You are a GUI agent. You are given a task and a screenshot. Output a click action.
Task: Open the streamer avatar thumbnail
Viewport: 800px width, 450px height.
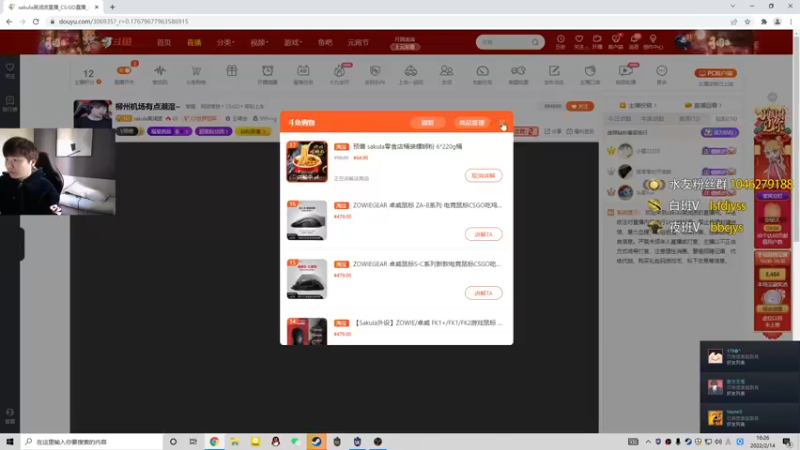[x=92, y=113]
